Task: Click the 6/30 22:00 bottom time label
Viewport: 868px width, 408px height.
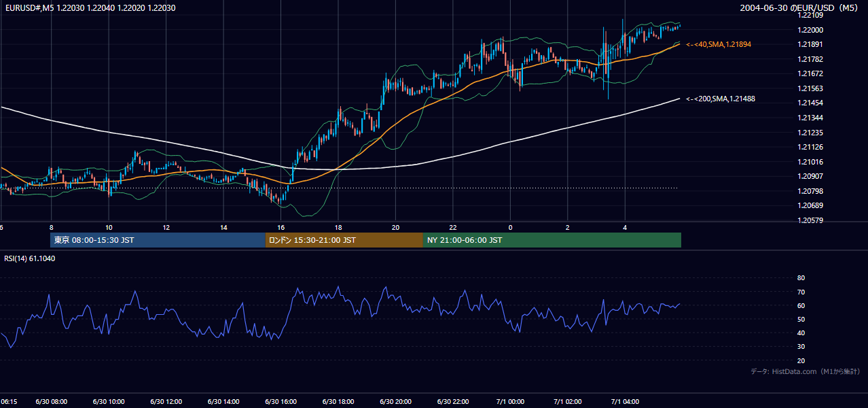Action: tap(454, 402)
